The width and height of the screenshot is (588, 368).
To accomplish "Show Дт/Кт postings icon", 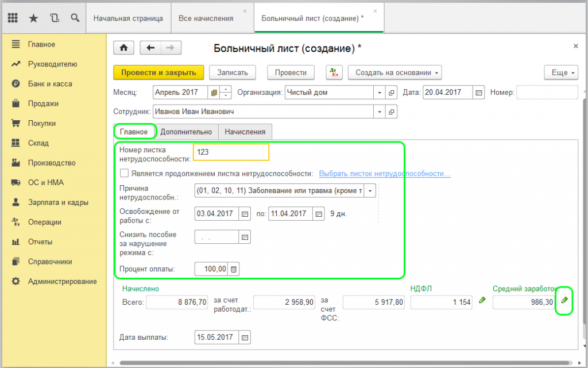I will pyautogui.click(x=334, y=72).
